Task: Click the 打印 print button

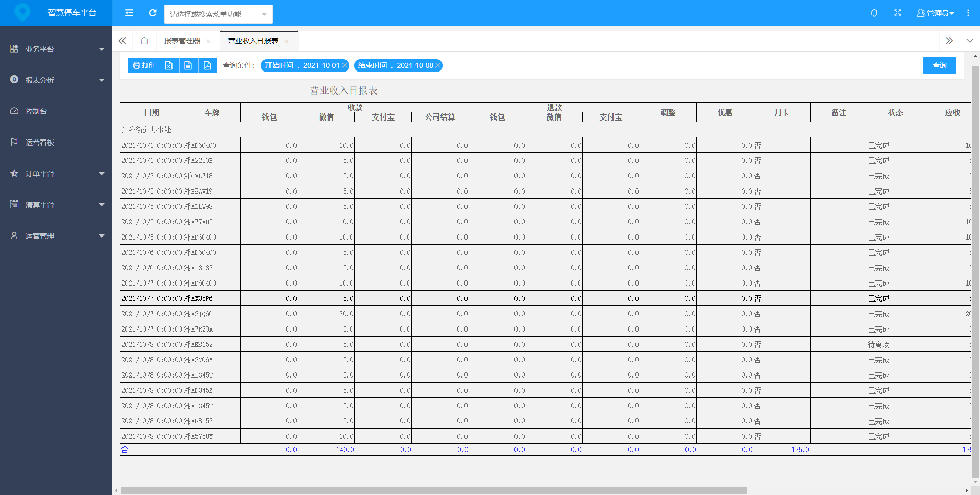Action: (143, 65)
